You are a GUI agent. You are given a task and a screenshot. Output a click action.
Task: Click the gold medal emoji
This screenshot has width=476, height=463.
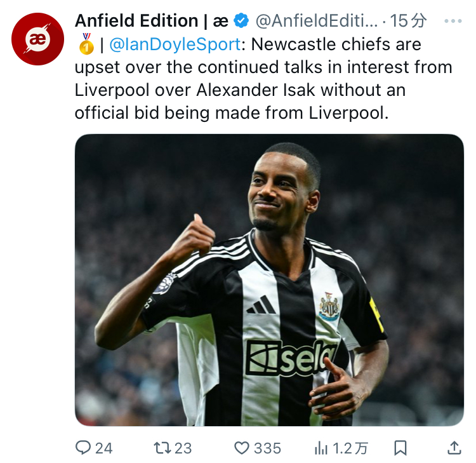86,44
